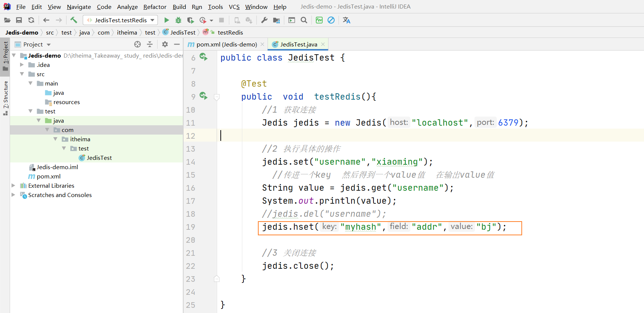Viewport: 644px width, 313px height.
Task: Select pom.xml in project tree
Action: (45, 176)
